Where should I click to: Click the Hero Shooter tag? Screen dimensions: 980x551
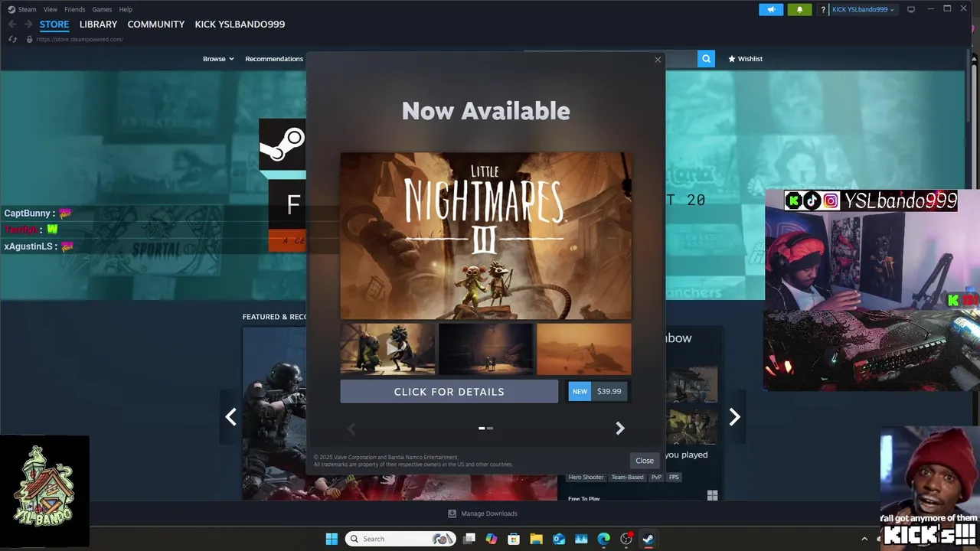(x=586, y=477)
